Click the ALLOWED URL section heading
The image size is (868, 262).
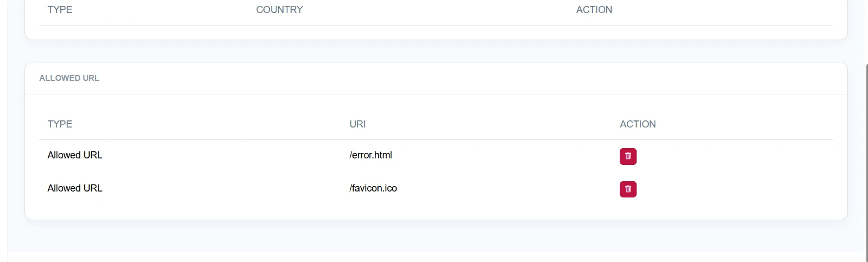click(x=69, y=78)
